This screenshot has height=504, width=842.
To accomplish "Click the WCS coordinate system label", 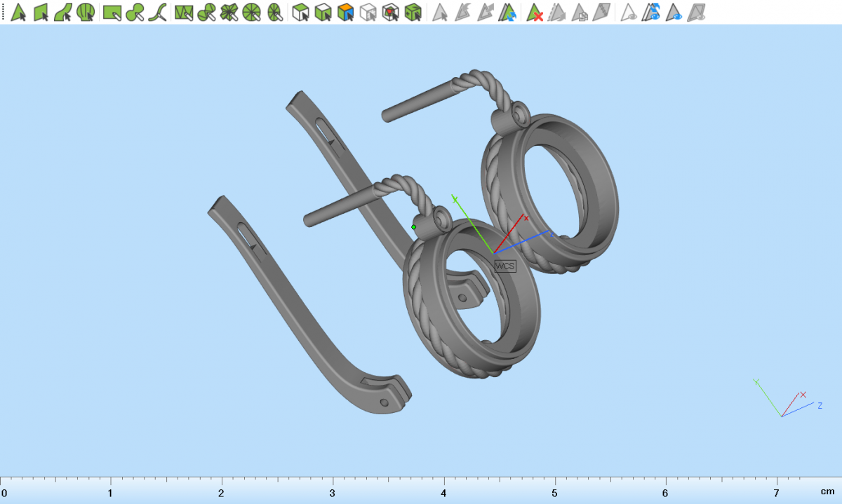I will pos(504,266).
